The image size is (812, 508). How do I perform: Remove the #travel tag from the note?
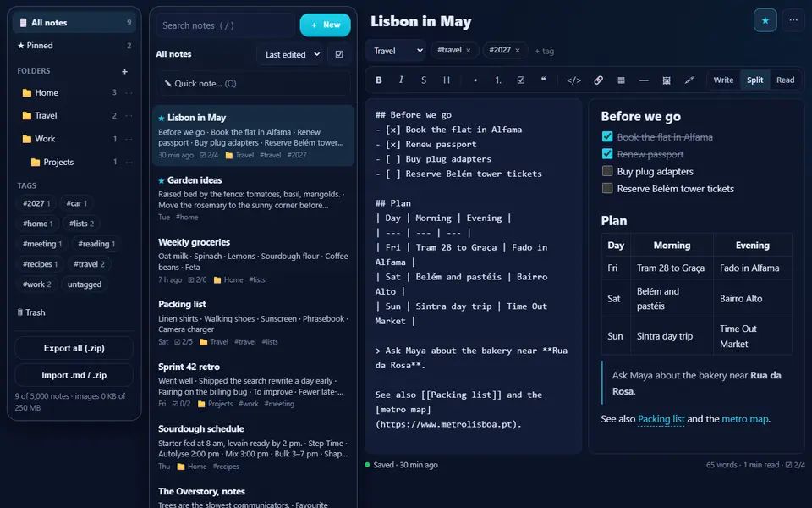pos(468,50)
